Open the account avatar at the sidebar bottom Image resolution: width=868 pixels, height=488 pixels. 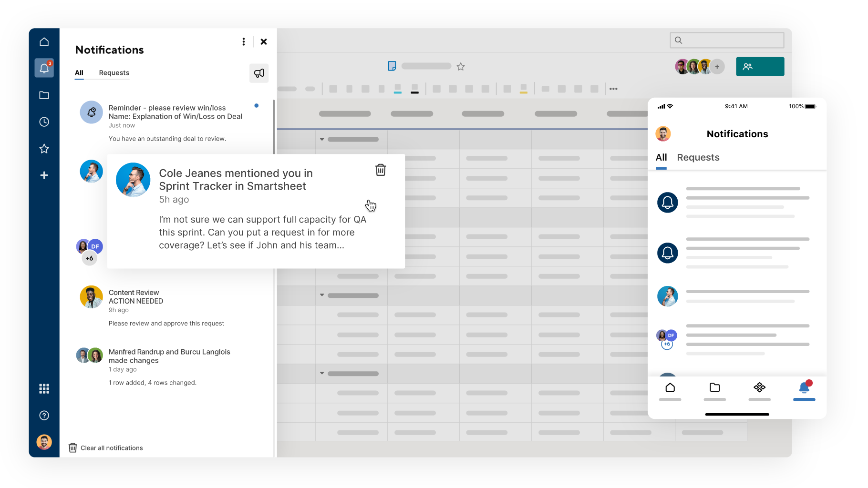pos(44,442)
